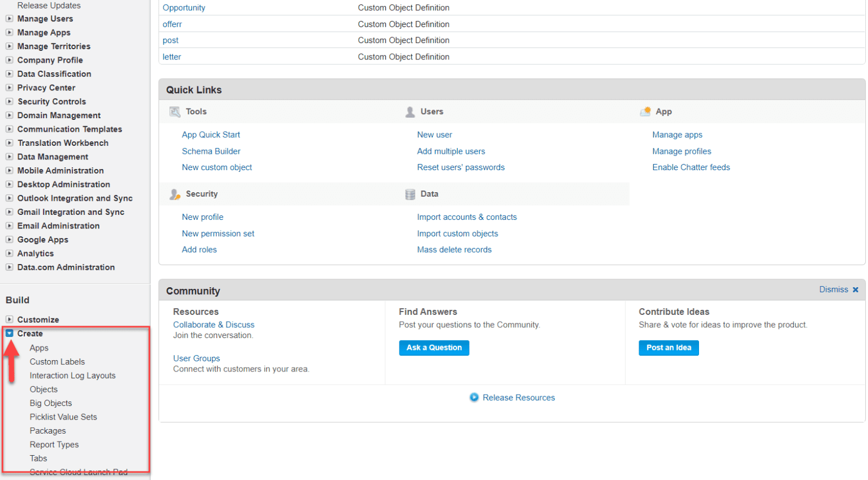Click the App icon in Quick Links
Viewport: 868px width, 480px height.
click(645, 111)
